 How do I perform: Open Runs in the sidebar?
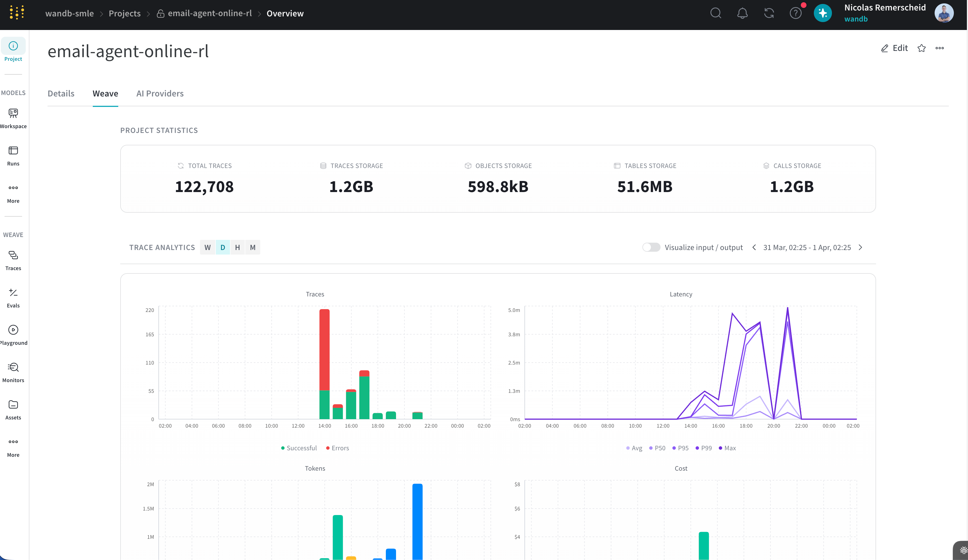point(14,156)
